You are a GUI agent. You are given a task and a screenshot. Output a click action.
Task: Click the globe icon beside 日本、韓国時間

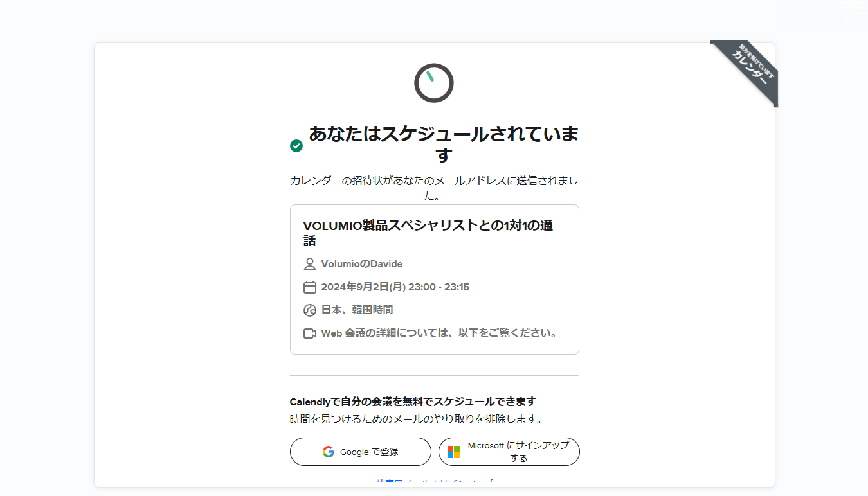click(310, 310)
